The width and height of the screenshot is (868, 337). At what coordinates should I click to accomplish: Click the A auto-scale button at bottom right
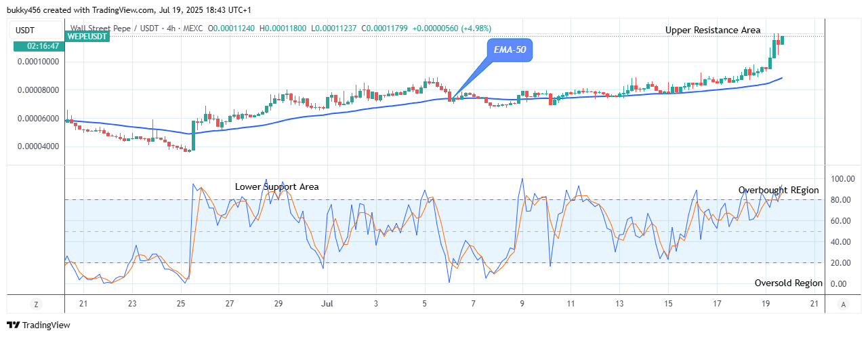click(x=842, y=304)
